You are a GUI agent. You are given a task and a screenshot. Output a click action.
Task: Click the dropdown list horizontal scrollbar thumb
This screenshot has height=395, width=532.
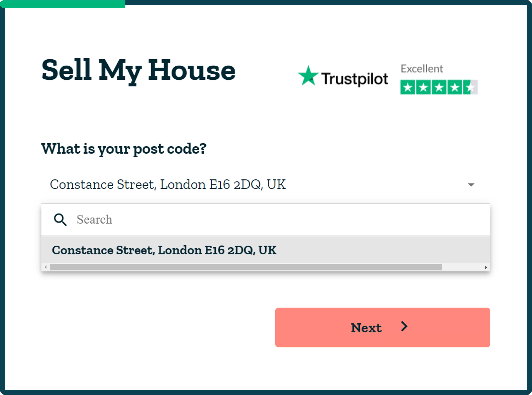[246, 267]
